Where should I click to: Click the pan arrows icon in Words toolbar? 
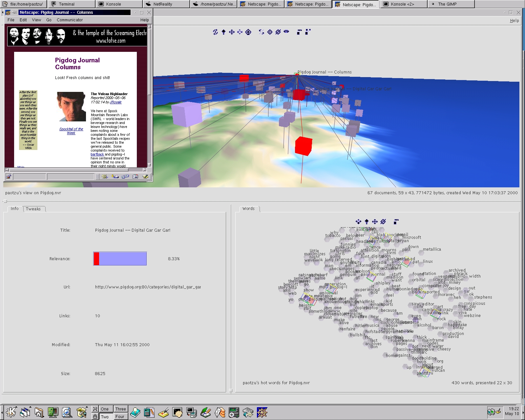pyautogui.click(x=358, y=222)
